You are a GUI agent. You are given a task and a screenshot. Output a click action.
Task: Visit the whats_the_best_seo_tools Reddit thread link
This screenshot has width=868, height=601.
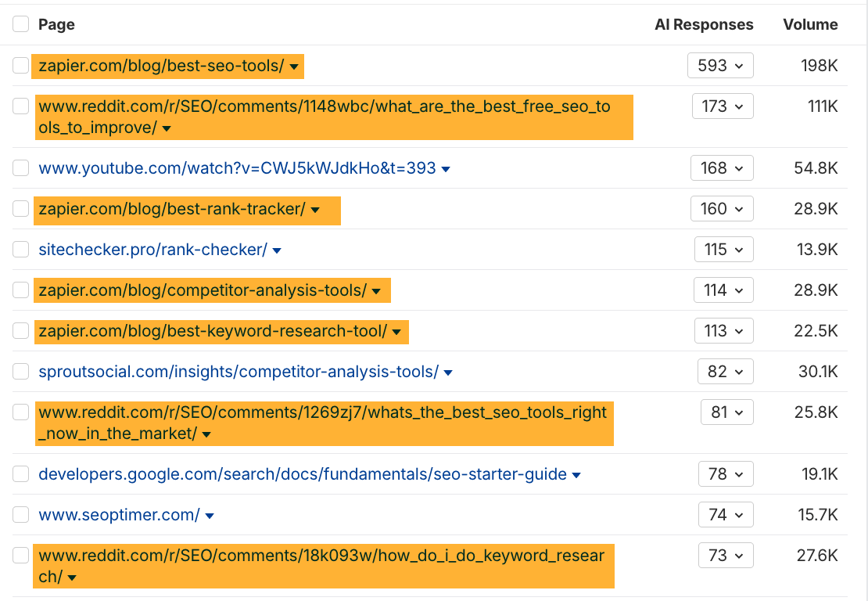(321, 412)
